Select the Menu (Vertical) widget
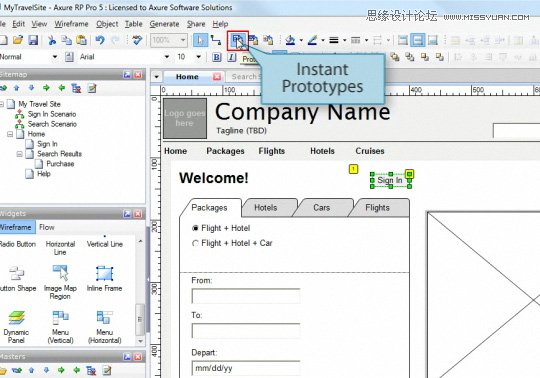 60,327
